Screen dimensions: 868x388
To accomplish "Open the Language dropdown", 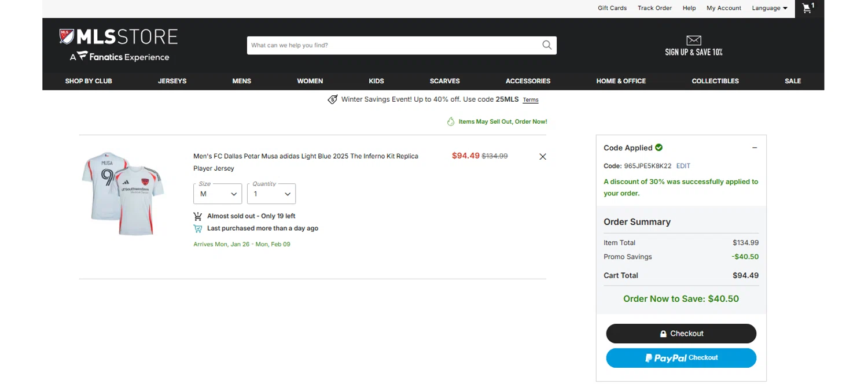I will tap(770, 8).
